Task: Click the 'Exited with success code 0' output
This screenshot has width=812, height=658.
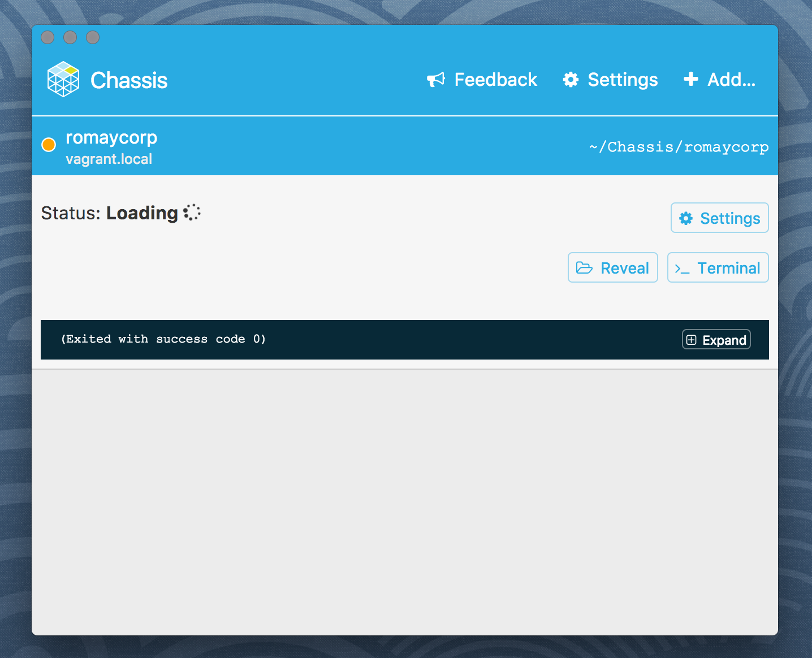Action: 163,339
